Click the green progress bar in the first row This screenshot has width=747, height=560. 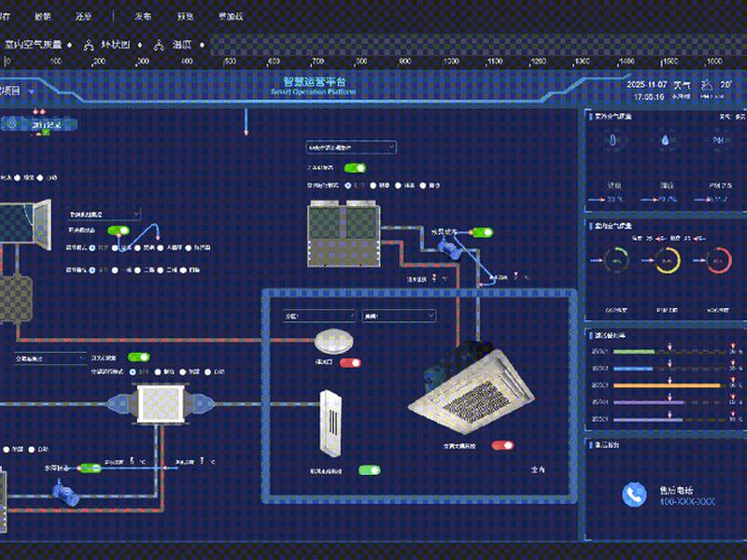point(634,352)
